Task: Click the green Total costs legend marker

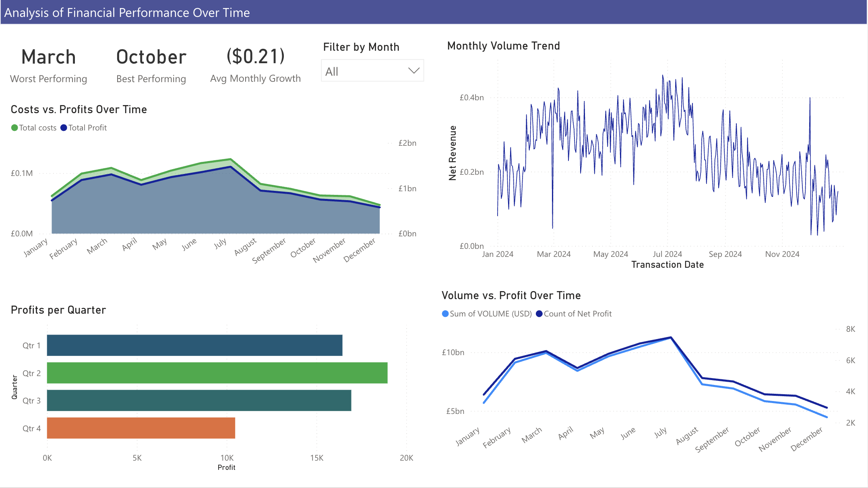Action: click(14, 128)
